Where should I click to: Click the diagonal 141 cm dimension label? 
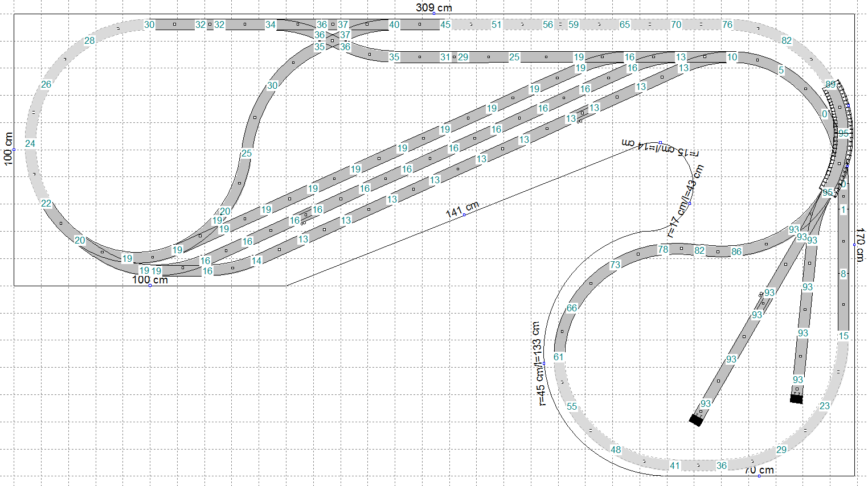coord(462,209)
